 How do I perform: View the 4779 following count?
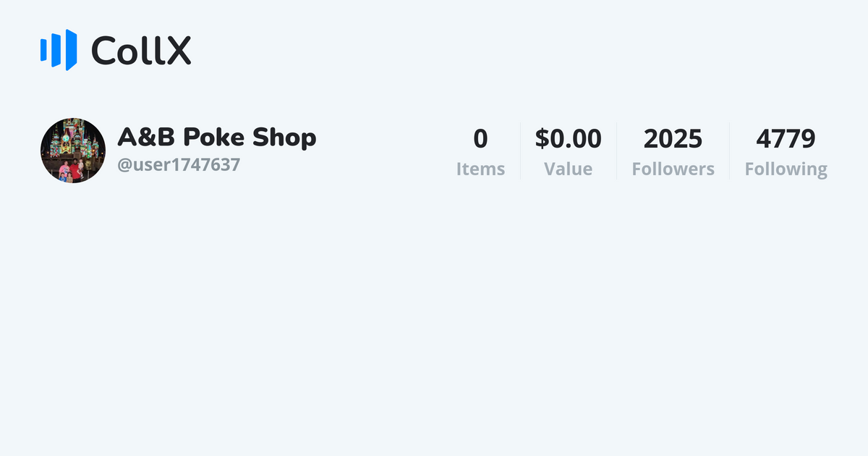(786, 138)
